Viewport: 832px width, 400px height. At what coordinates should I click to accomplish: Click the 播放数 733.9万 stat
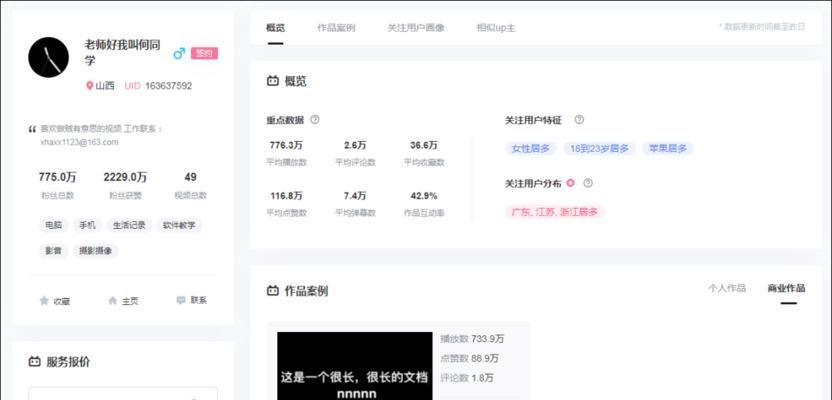[472, 338]
